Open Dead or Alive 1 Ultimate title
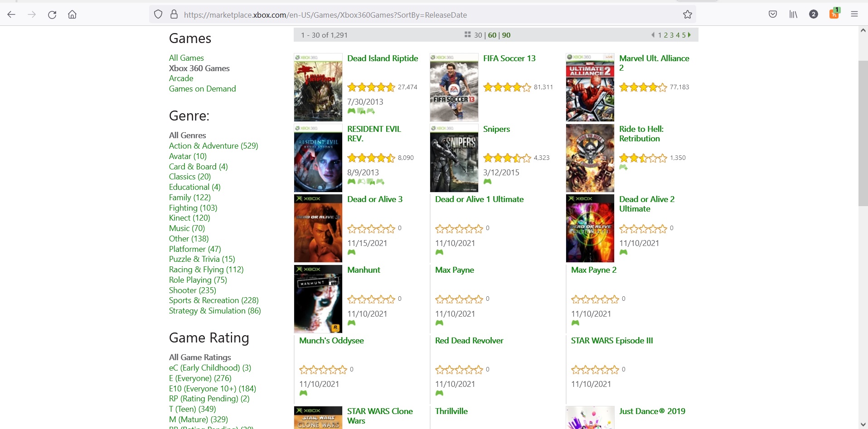This screenshot has width=868, height=429. (479, 199)
